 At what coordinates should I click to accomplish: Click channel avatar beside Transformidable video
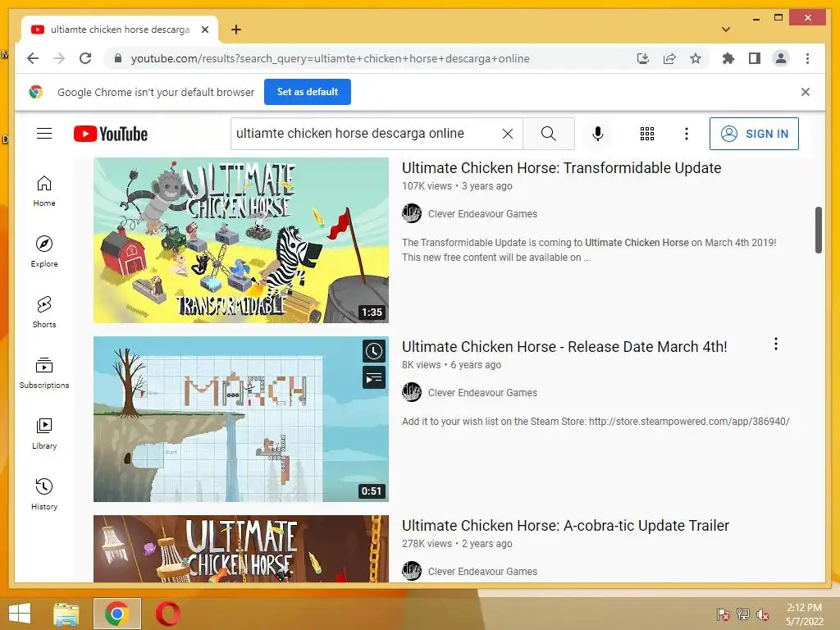(412, 213)
